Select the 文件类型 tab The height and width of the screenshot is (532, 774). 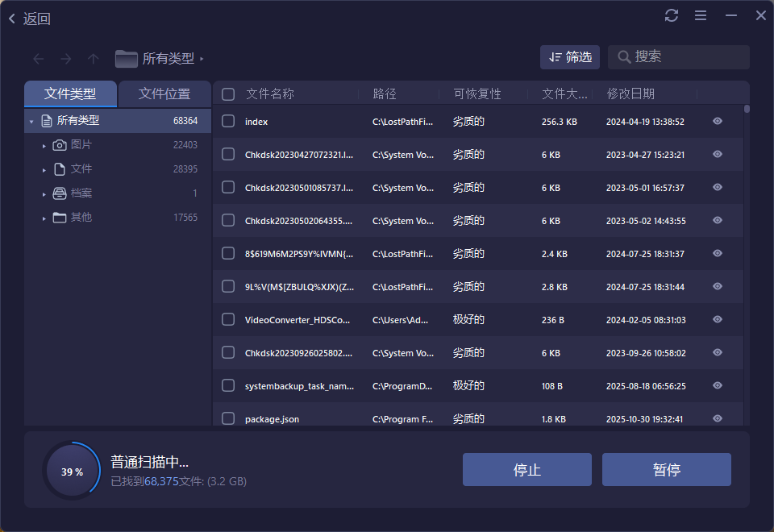point(70,94)
